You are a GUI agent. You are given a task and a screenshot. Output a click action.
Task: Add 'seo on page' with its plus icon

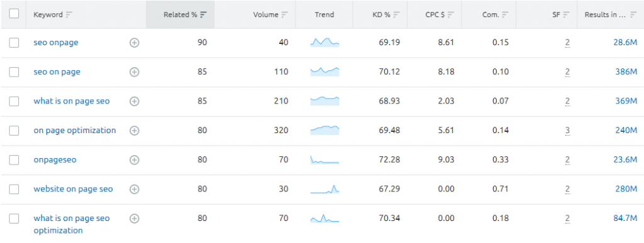(x=135, y=72)
